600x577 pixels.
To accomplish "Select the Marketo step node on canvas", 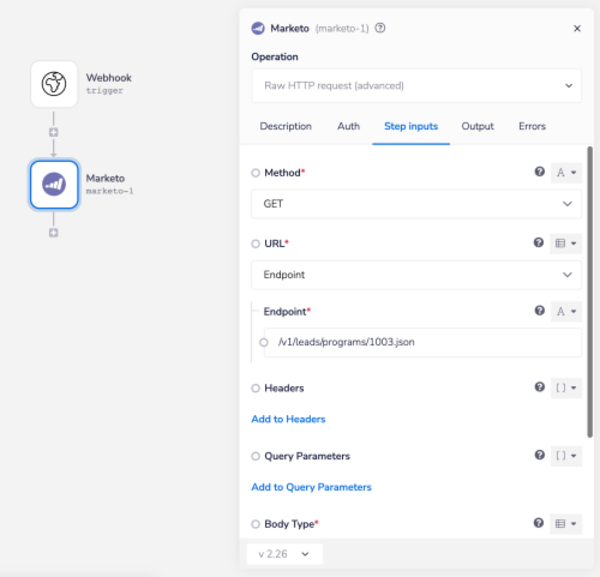I will [54, 185].
